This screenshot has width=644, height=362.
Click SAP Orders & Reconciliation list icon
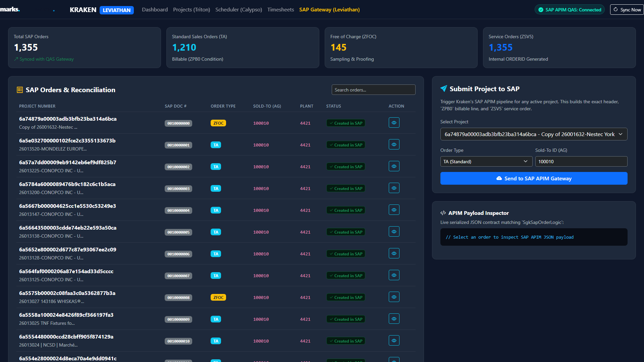[20, 90]
